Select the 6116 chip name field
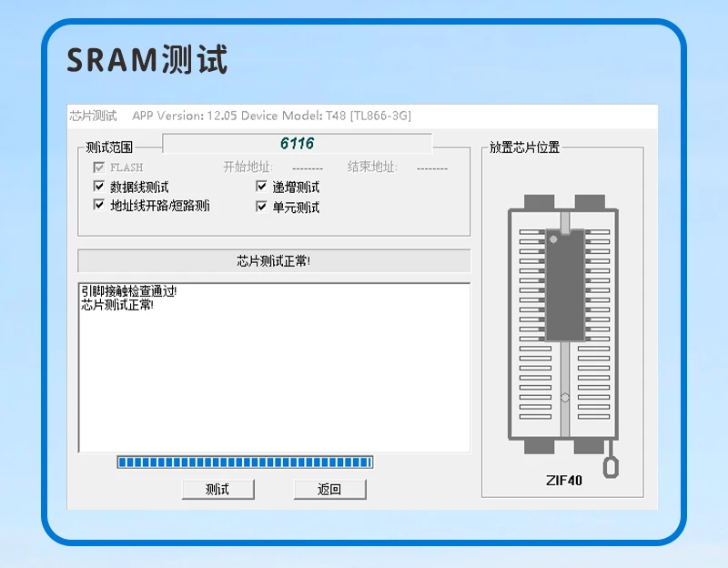The width and height of the screenshot is (728, 568). pos(298,144)
